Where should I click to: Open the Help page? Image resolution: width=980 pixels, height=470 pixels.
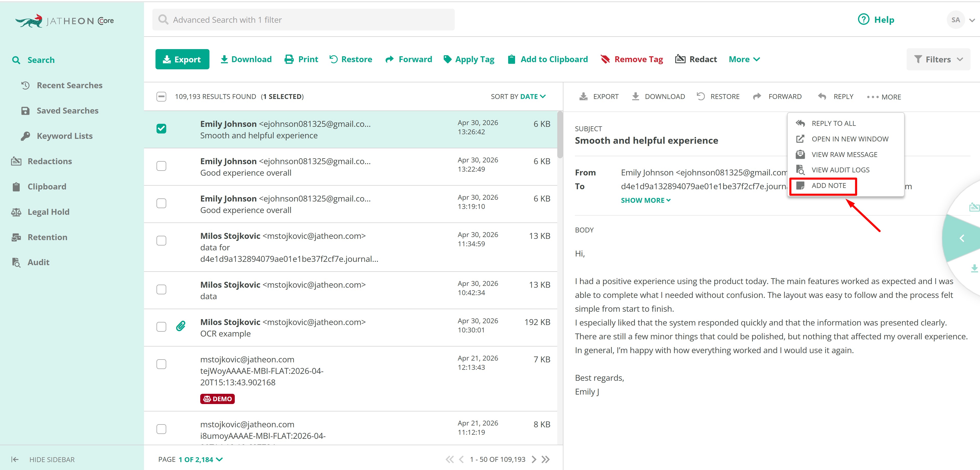(876, 20)
